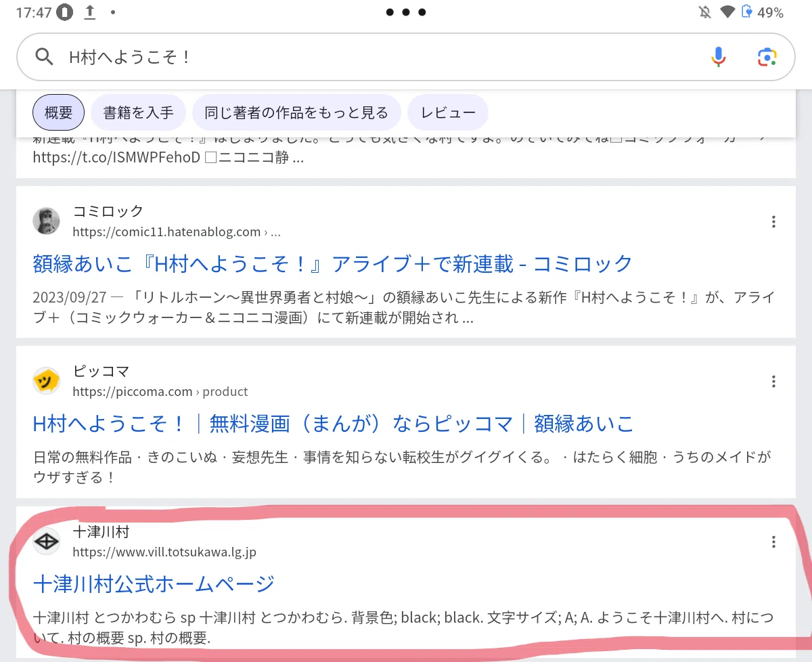Tap the battery 49% status indicator
Viewport: 812px width, 662px height.
[x=763, y=12]
